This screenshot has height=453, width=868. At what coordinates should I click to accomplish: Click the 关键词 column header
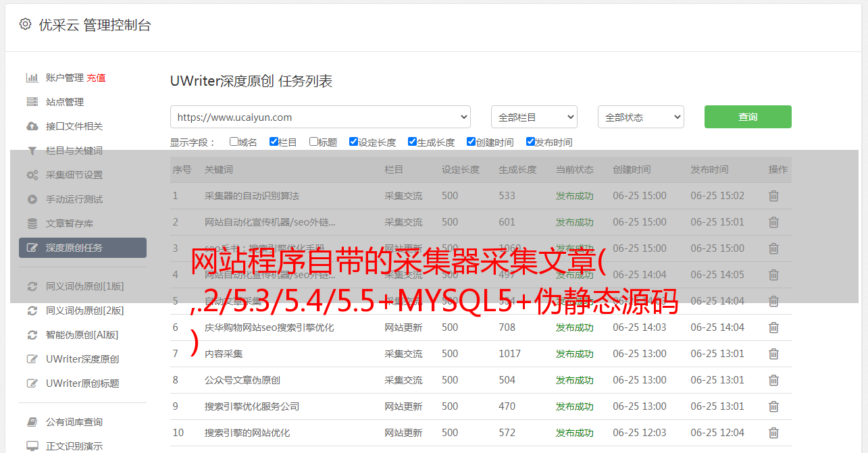click(x=219, y=169)
